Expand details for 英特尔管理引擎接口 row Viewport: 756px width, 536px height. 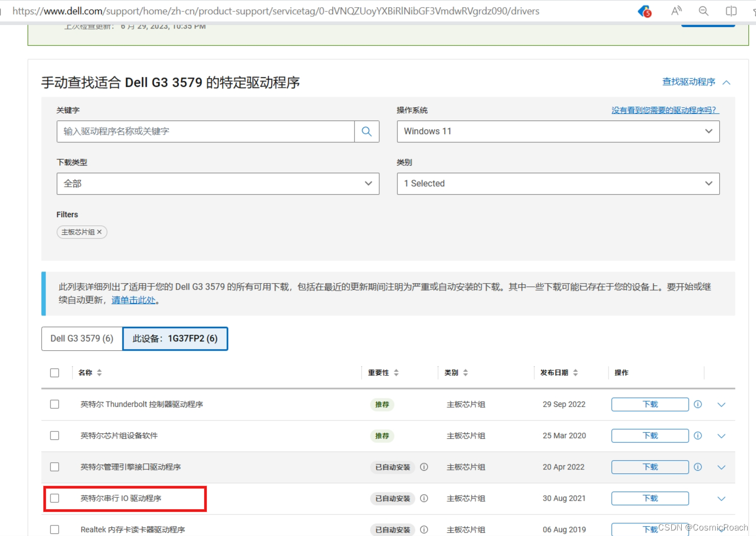[721, 467]
